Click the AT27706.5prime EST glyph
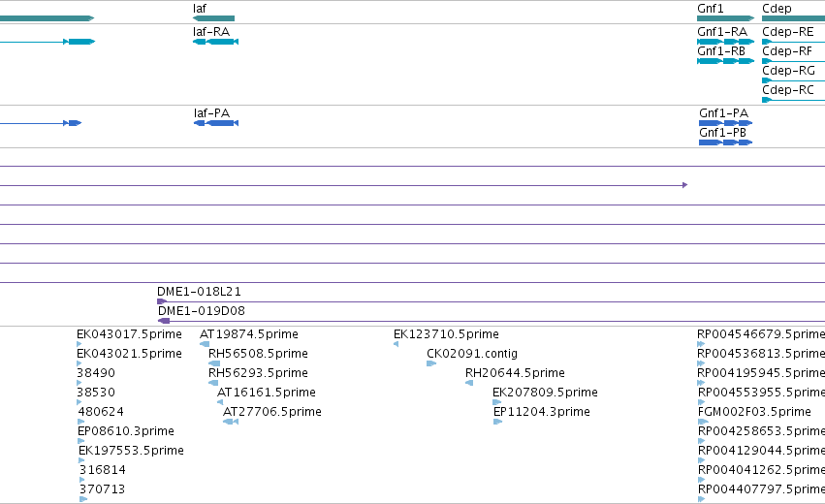This screenshot has height=504, width=825. tap(231, 422)
